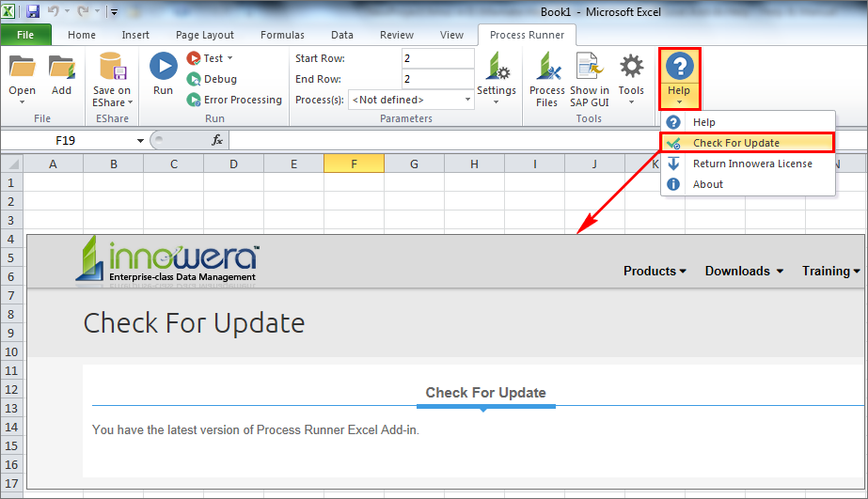Click the Excel save icon in quick access toolbar
868x499 pixels.
pyautogui.click(x=33, y=12)
